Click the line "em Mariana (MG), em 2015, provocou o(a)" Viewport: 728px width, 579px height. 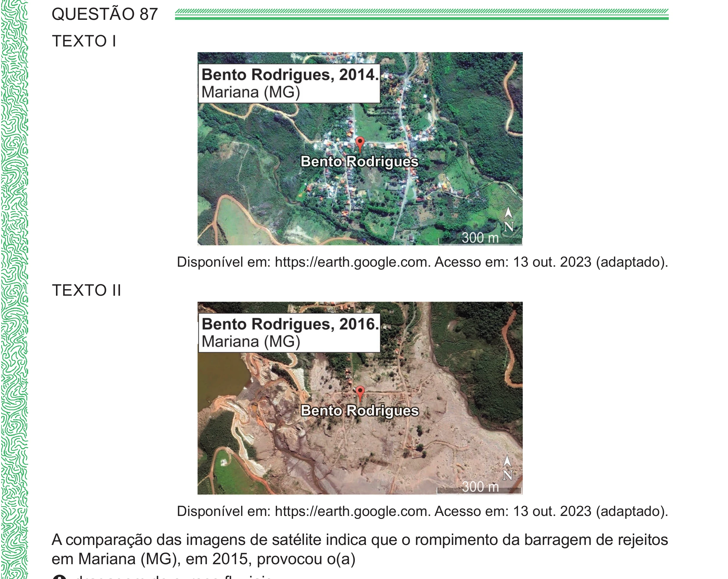[203, 559]
